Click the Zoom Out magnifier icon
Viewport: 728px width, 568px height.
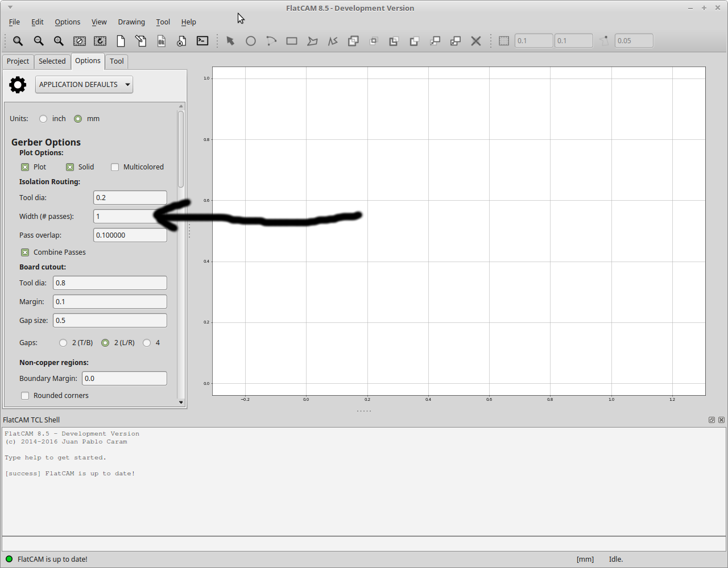(x=39, y=41)
